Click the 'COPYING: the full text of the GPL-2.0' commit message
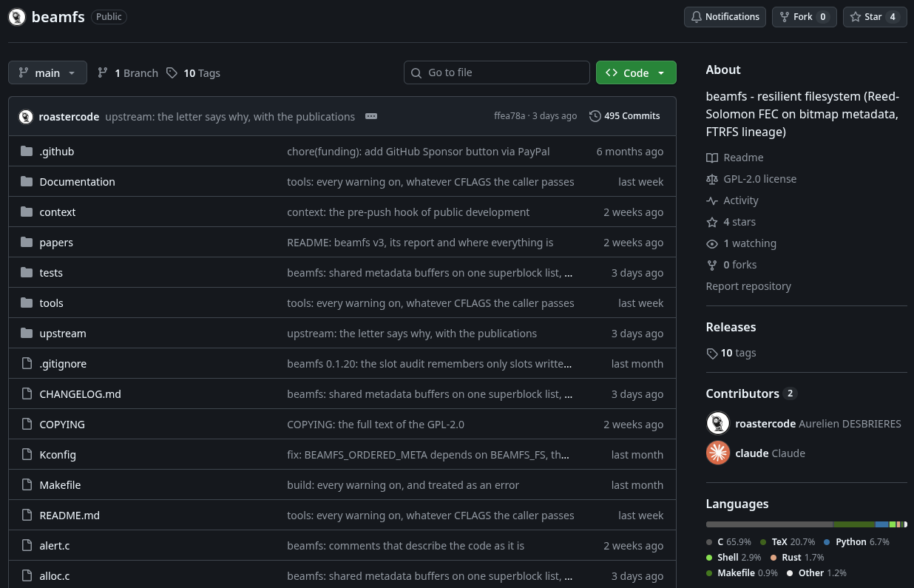 pyautogui.click(x=376, y=425)
